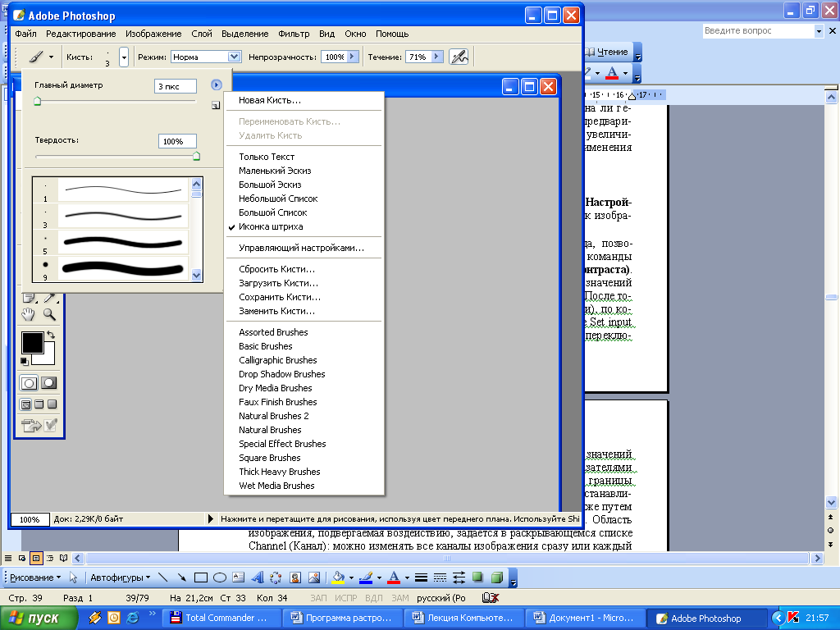
Task: Select the Zoom magnifier tool
Action: tap(49, 314)
